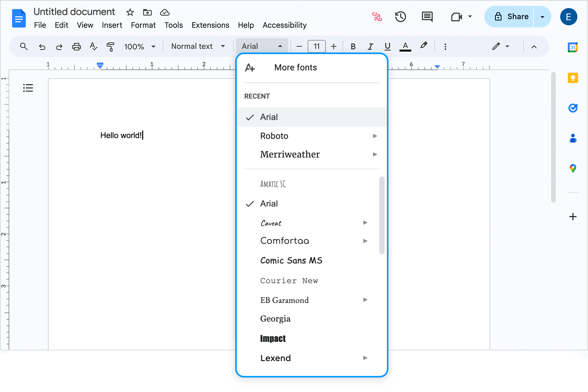
Task: Open the Tools menu
Action: 174,25
